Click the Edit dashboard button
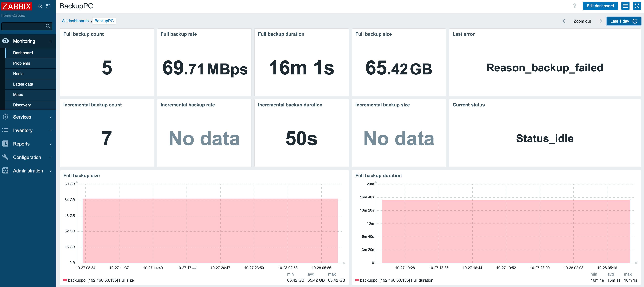Screen dimensions: 644x287 click(x=600, y=6)
